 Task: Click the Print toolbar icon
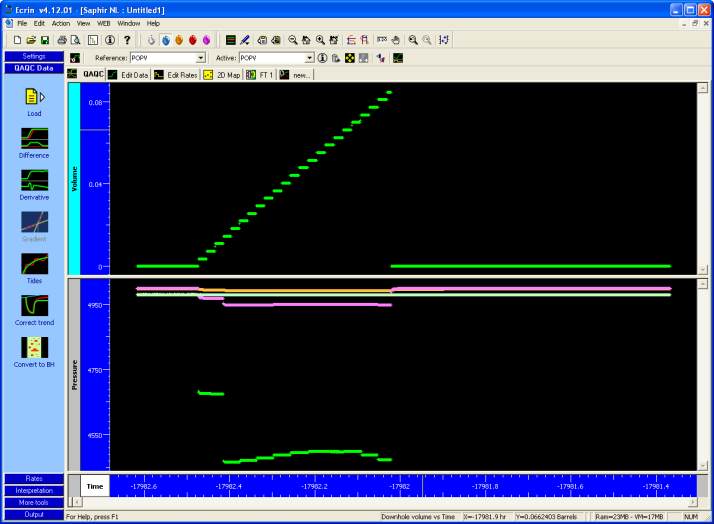point(62,39)
